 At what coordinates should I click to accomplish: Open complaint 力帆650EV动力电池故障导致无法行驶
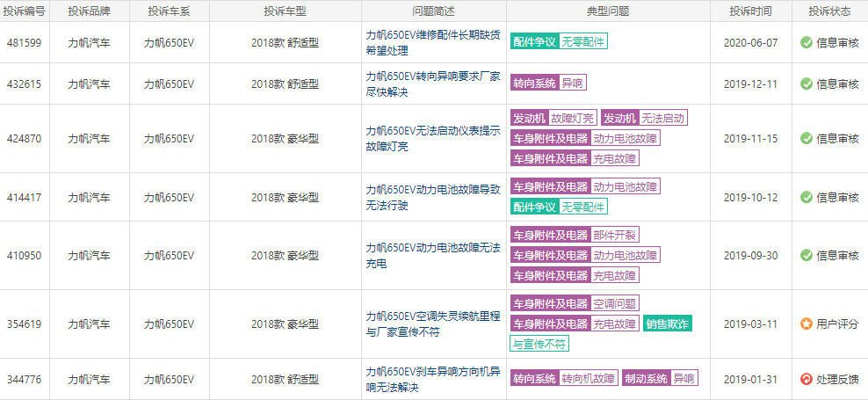point(433,197)
